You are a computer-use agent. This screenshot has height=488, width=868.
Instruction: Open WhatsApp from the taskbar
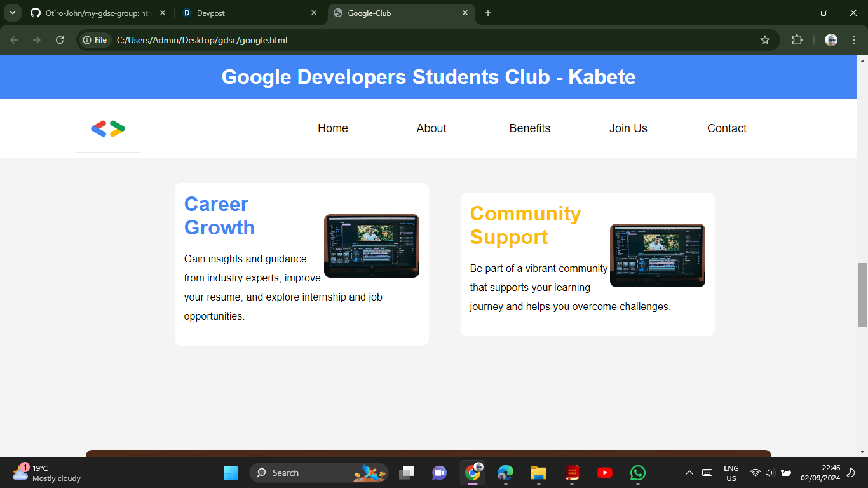click(x=638, y=473)
